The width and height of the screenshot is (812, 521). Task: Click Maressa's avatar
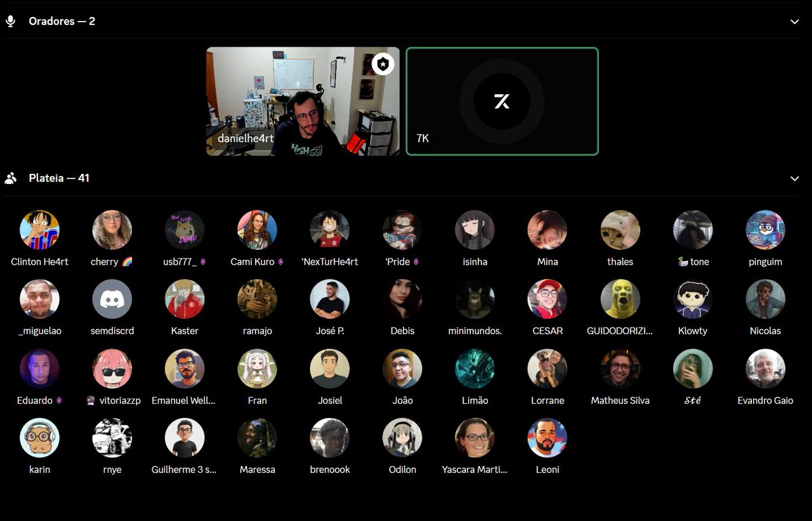pos(257,438)
